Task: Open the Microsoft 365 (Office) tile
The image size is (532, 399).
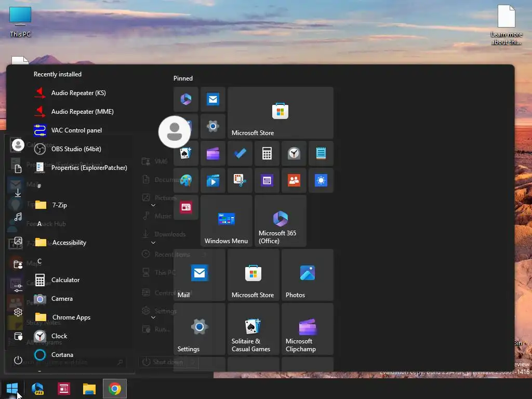Action: pos(281,221)
